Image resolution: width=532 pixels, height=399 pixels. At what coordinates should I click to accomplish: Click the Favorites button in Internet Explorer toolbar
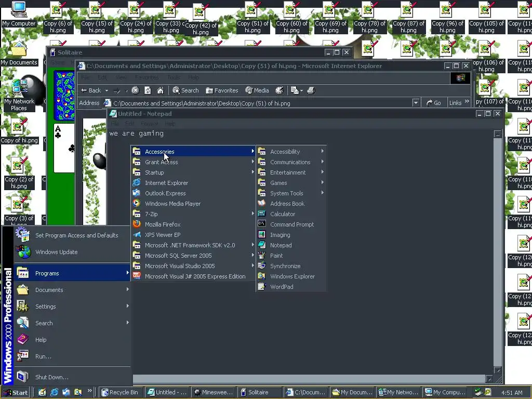[222, 90]
